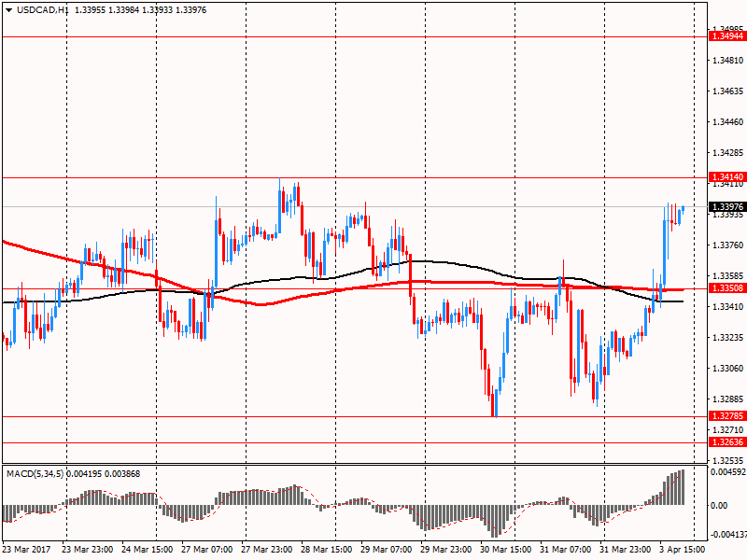The image size is (747, 560).
Task: Select the MACD zero level 0.00 label
Action: click(719, 505)
